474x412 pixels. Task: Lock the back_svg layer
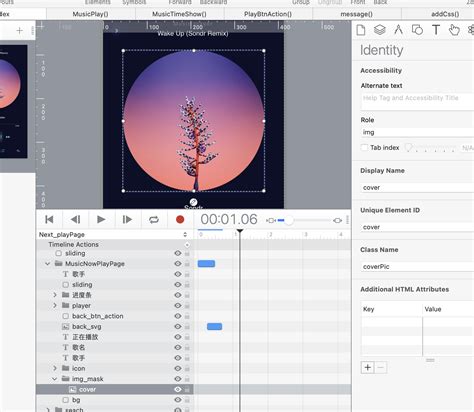pyautogui.click(x=187, y=327)
